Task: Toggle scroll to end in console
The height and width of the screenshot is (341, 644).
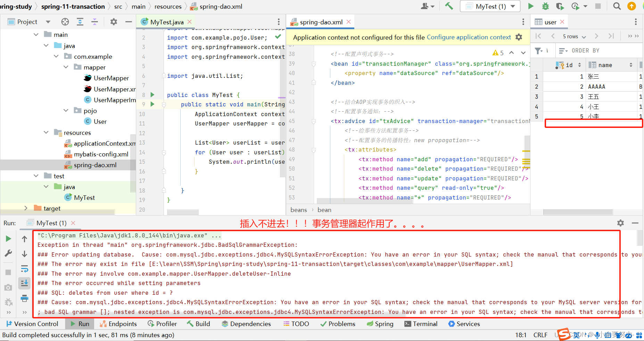Action: [x=24, y=283]
